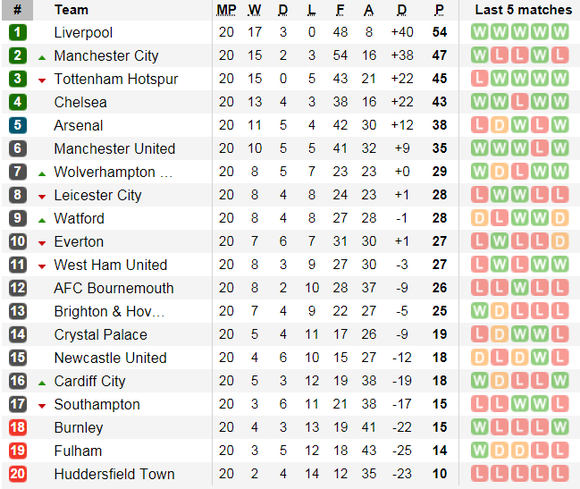This screenshot has height=489, width=580.
Task: Open the Manchester United team link
Action: coord(115,149)
